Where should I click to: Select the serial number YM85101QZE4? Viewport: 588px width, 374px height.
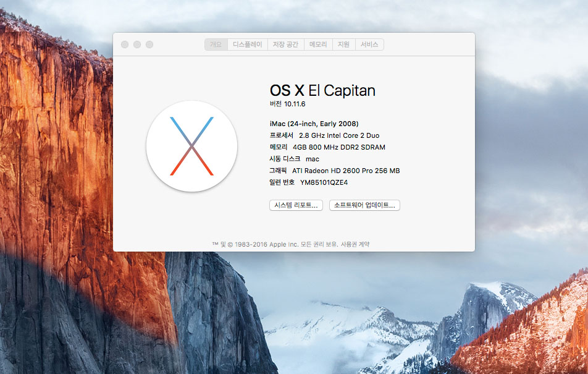pos(324,182)
